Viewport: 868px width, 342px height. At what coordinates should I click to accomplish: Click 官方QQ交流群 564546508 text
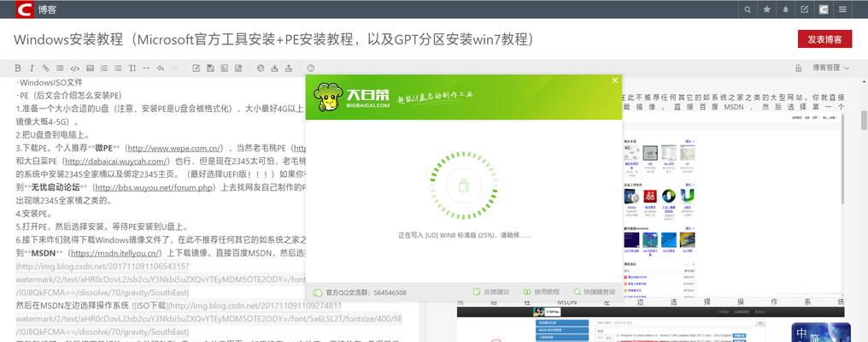pyautogui.click(x=366, y=292)
